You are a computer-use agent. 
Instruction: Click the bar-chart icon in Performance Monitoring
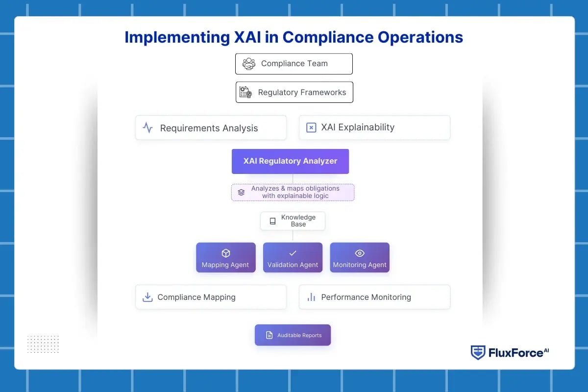click(311, 297)
